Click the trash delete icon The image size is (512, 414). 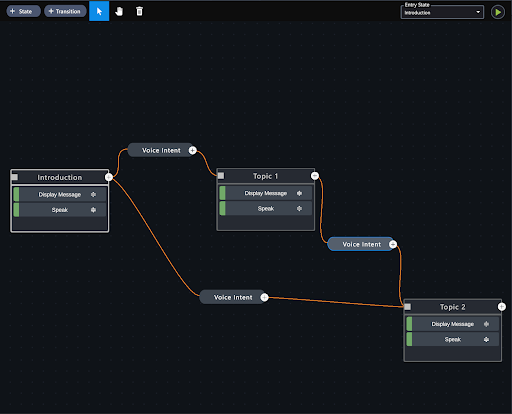point(139,11)
